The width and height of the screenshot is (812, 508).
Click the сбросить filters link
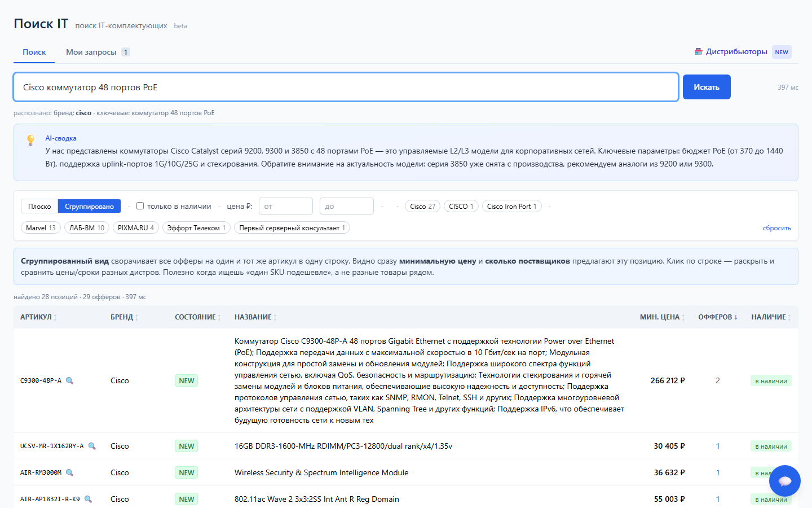(x=776, y=228)
